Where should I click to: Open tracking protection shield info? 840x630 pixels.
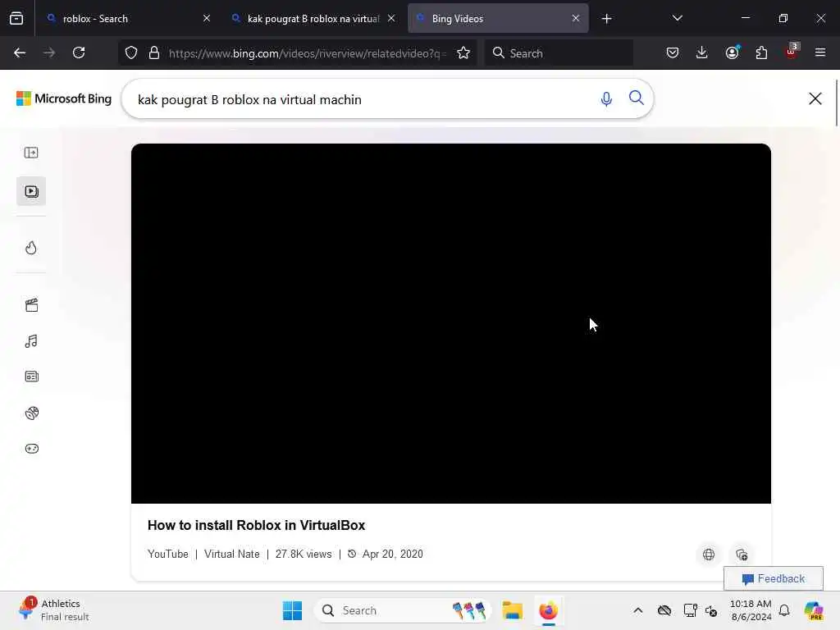pos(131,53)
